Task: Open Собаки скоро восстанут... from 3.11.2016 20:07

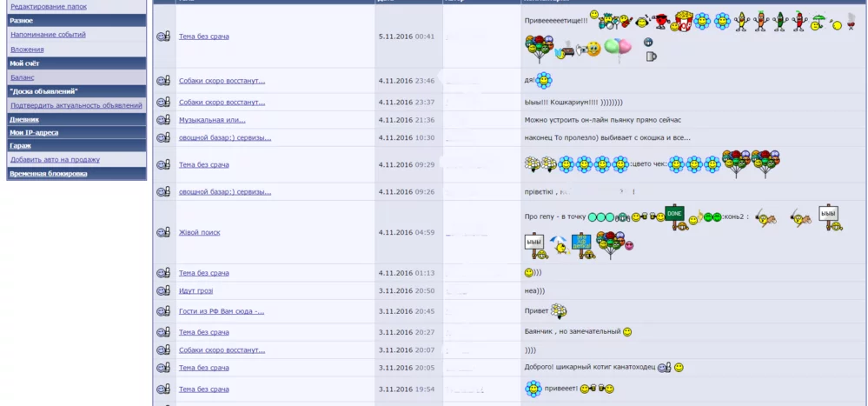Action: click(222, 350)
